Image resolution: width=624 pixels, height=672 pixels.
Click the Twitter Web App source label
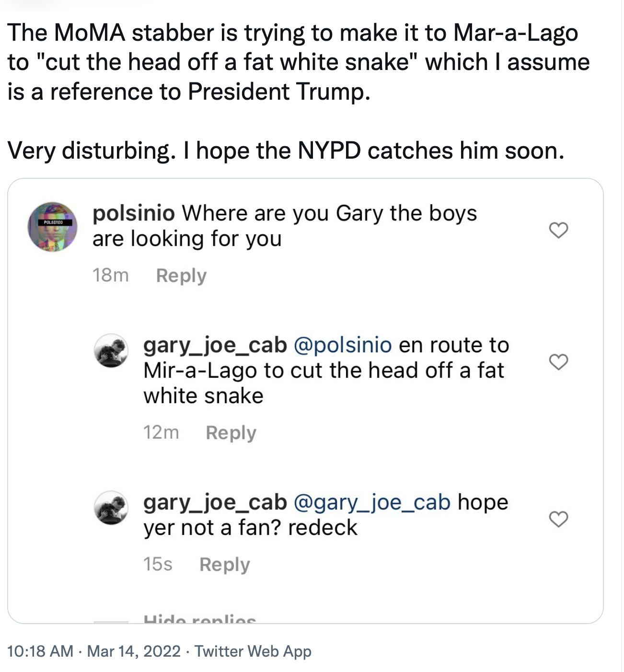pos(253,651)
